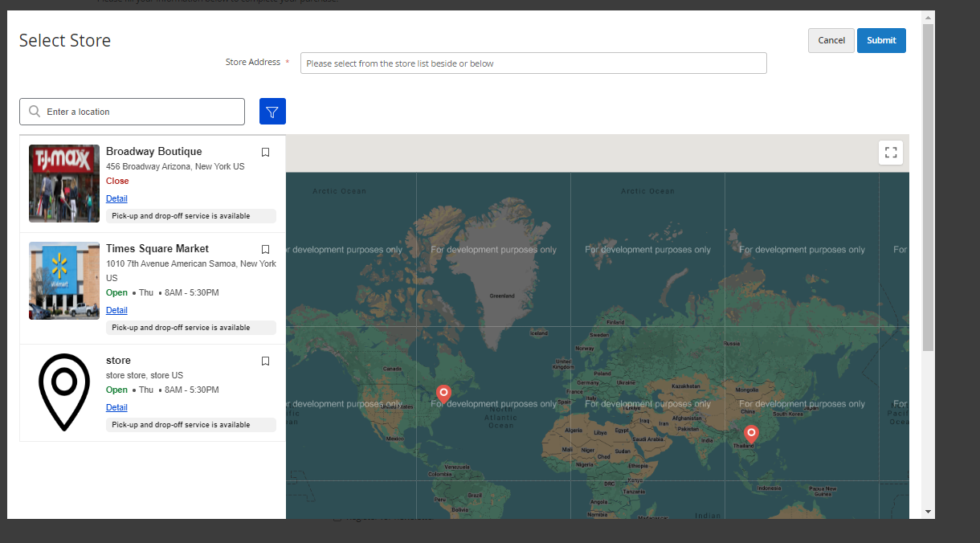Image resolution: width=980 pixels, height=543 pixels.
Task: Bookmark the Times Square Market store
Action: 265,249
